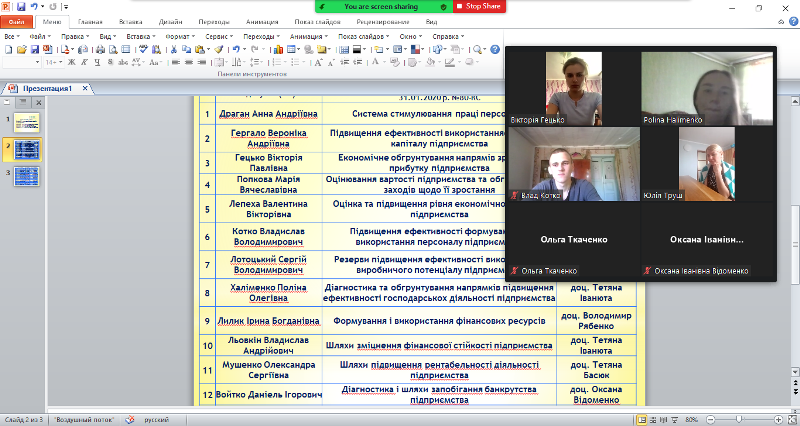Click the Stop Share button
Image resolution: width=800 pixels, height=426 pixels.
click(x=480, y=6)
